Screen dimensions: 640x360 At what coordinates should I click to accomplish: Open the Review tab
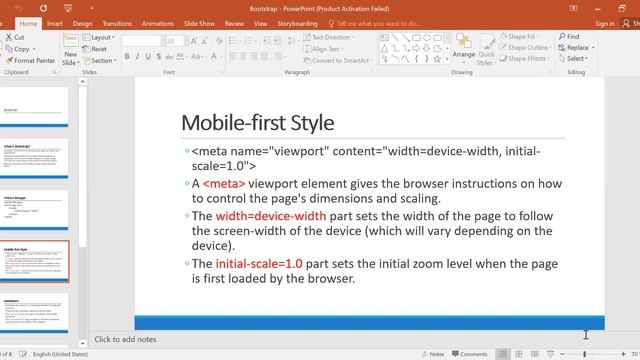[234, 24]
